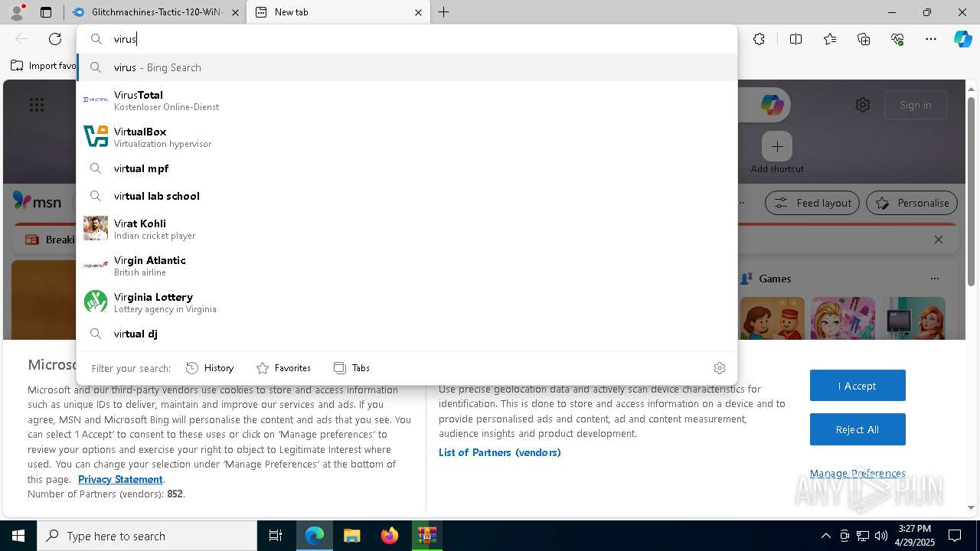Open WinRAR from taskbar
This screenshot has width=980, height=551.
coord(426,536)
